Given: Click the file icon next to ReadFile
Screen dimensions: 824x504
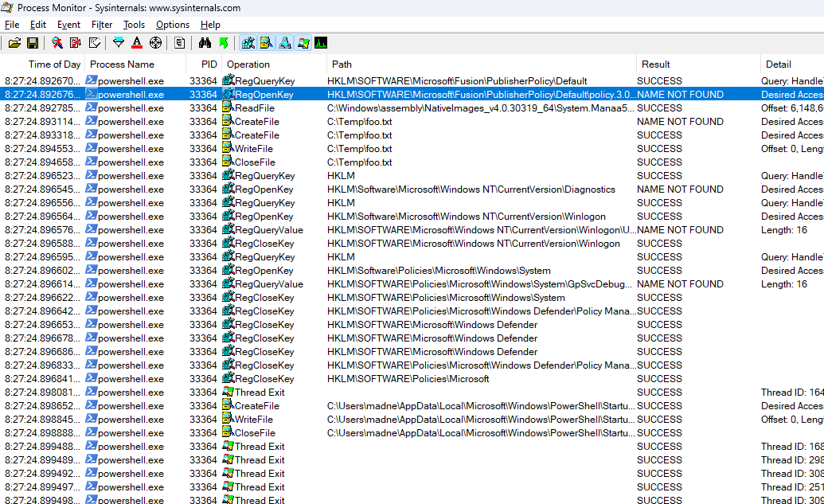Looking at the screenshot, I should (x=228, y=107).
